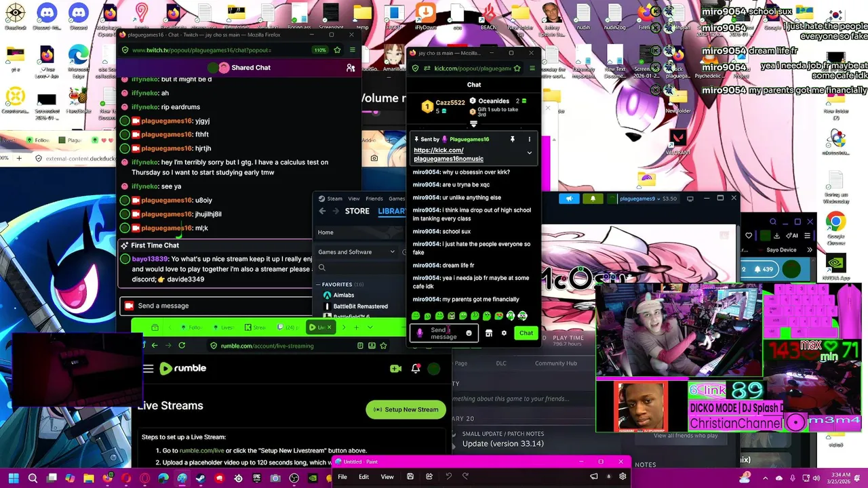
Task: Switch to Steam LIBRARY tab
Action: tap(392, 211)
